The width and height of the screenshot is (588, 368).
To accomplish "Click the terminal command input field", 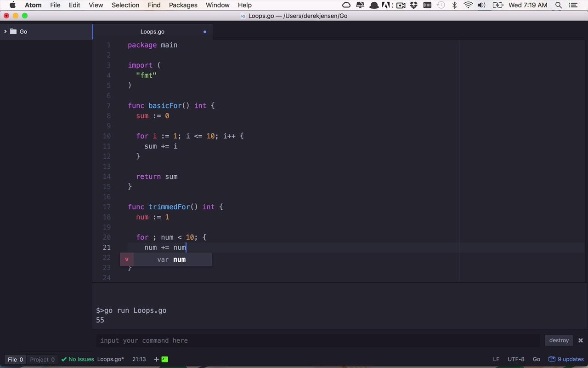I will (318, 340).
